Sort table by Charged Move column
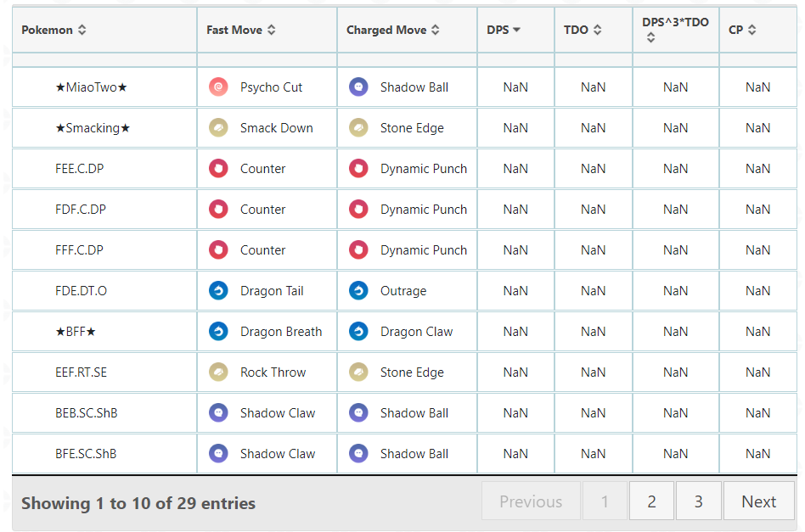805x532 pixels. pos(407,30)
